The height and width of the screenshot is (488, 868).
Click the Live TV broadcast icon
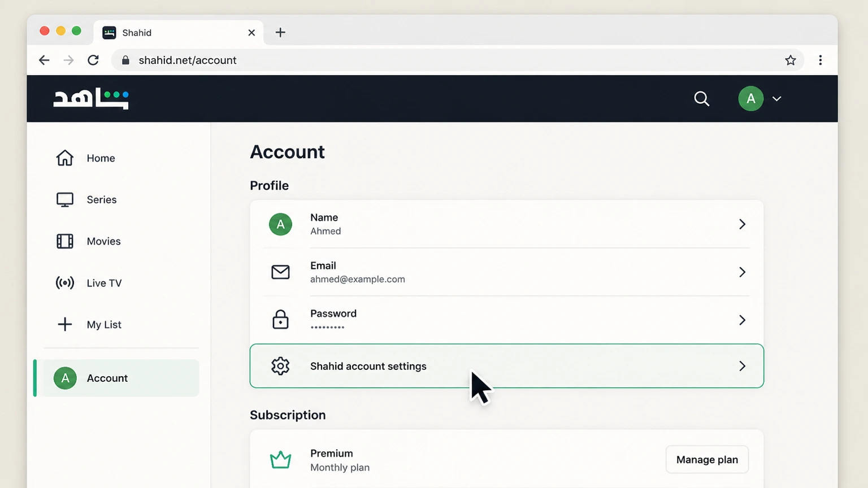tap(65, 283)
